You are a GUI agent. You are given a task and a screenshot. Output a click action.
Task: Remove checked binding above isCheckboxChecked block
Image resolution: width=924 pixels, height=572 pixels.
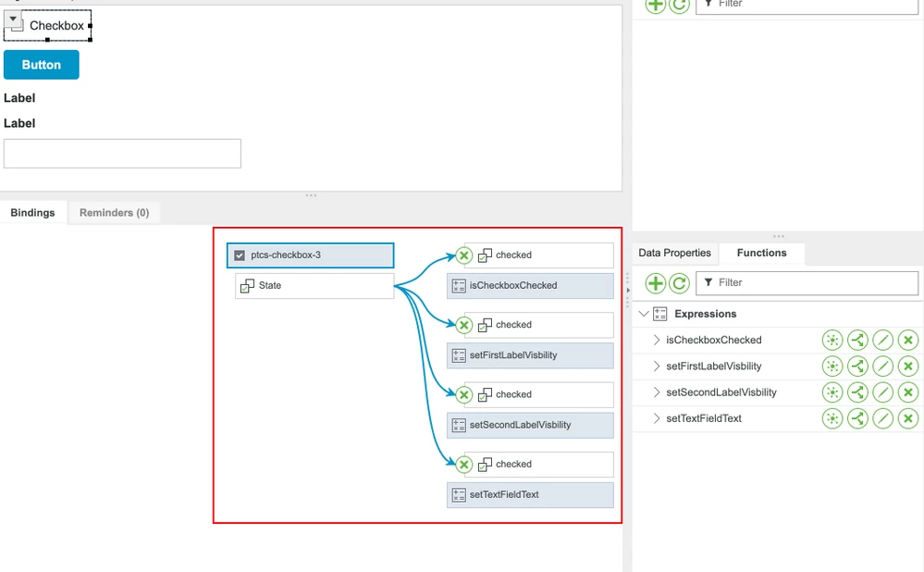click(x=463, y=255)
